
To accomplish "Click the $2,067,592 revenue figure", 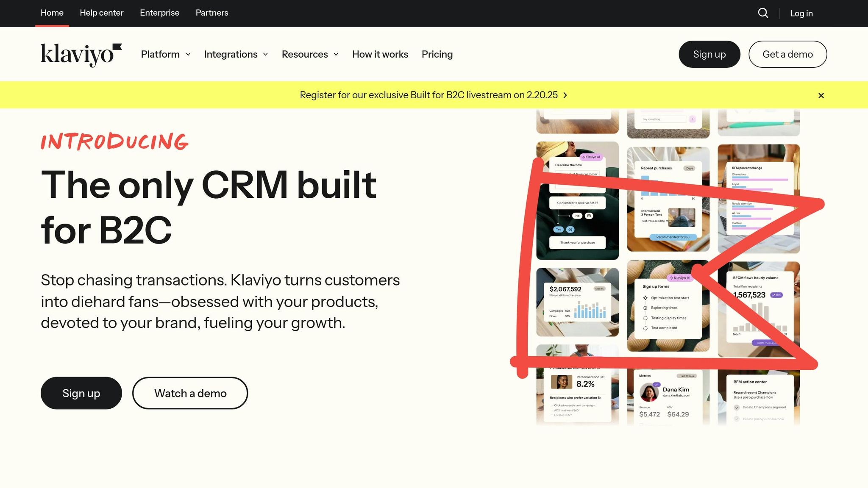I will (x=565, y=289).
